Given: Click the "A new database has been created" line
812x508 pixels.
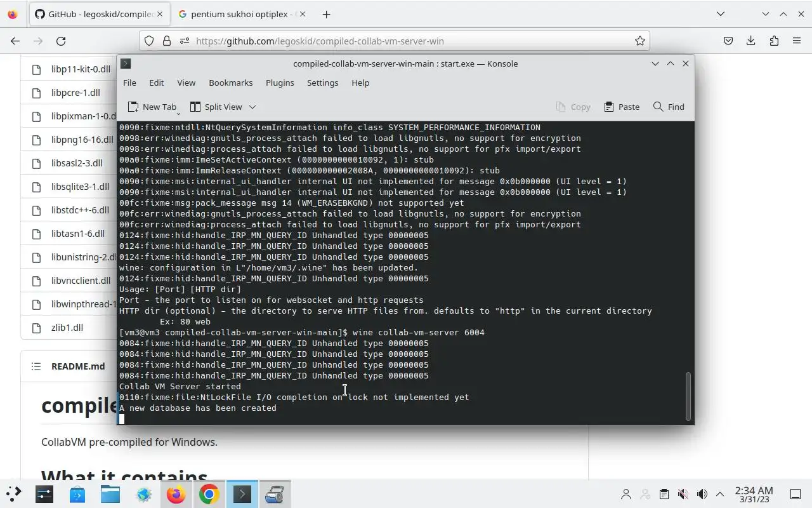Looking at the screenshot, I should [198, 408].
